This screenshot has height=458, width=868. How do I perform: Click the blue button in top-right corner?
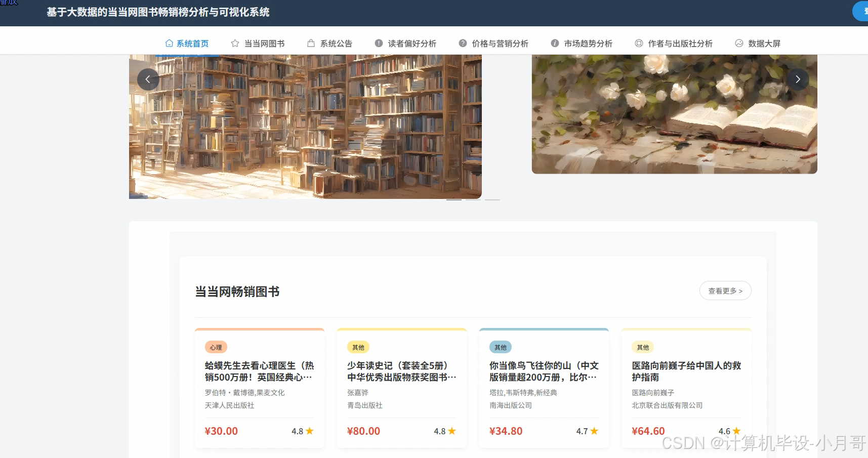(x=860, y=11)
